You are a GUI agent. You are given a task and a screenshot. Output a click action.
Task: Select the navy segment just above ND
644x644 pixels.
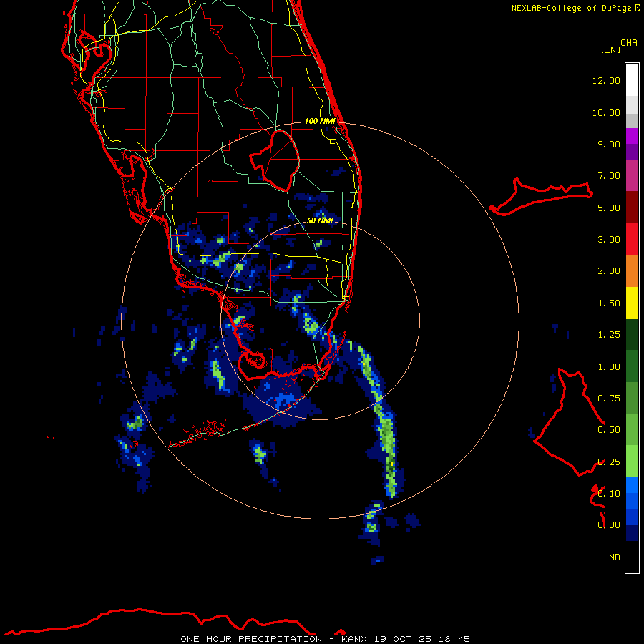[x=632, y=532]
